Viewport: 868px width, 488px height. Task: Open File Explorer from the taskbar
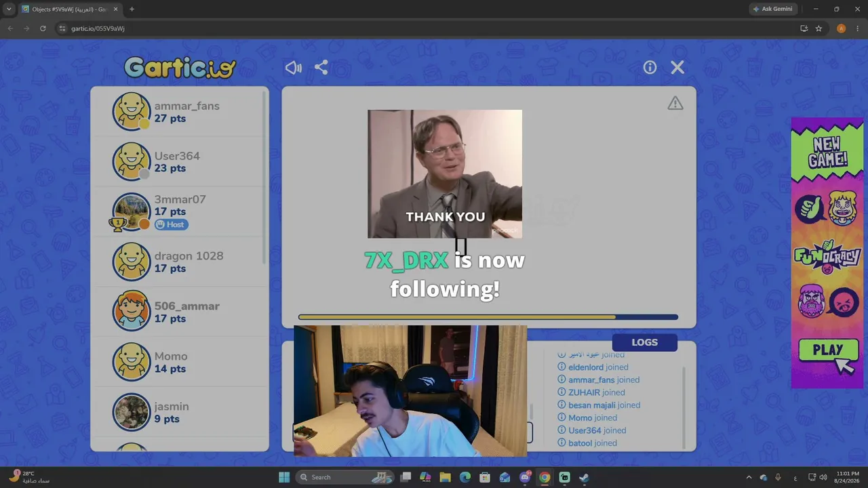(446, 477)
